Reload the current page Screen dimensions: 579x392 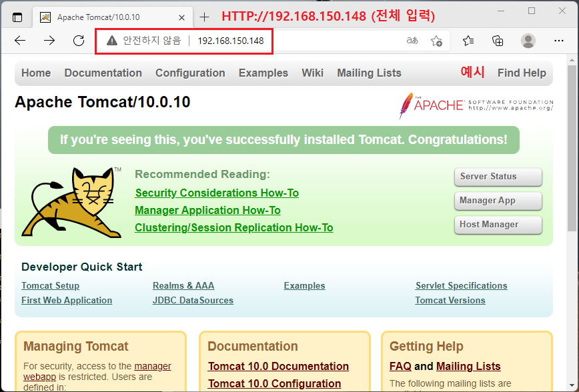click(x=79, y=41)
